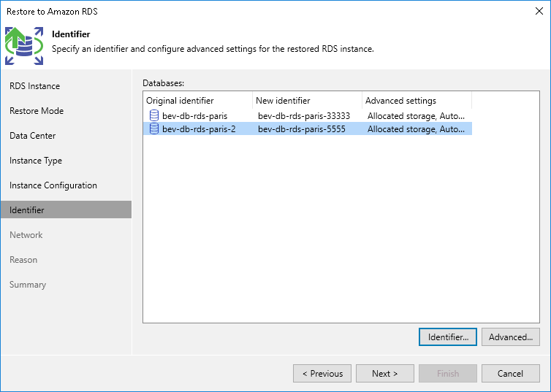Sort by the Original identifier column header
The width and height of the screenshot is (551, 392).
(x=180, y=101)
